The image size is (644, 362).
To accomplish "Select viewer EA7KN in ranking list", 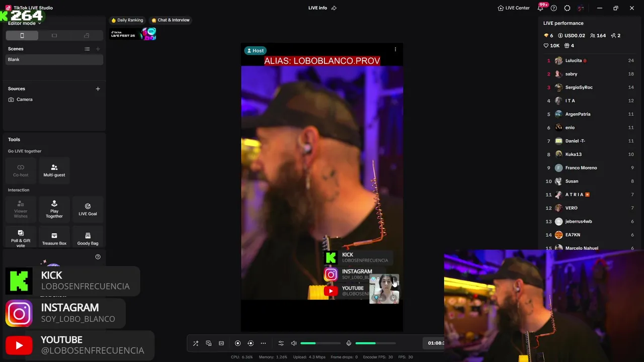I will [590, 235].
